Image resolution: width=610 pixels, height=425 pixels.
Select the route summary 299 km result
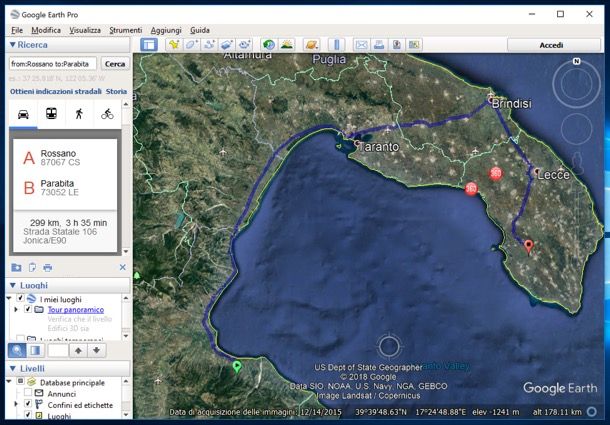tap(65, 232)
